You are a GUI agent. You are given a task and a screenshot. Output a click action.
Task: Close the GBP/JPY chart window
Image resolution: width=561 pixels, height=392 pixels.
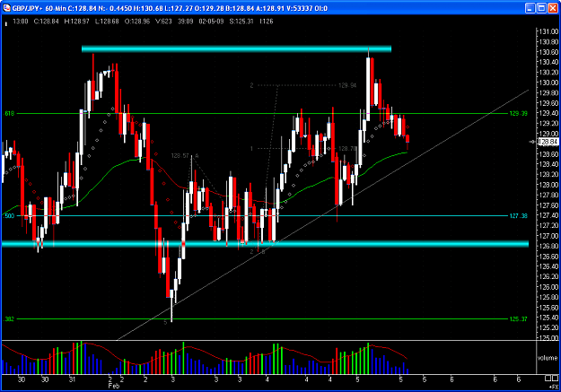(x=553, y=8)
